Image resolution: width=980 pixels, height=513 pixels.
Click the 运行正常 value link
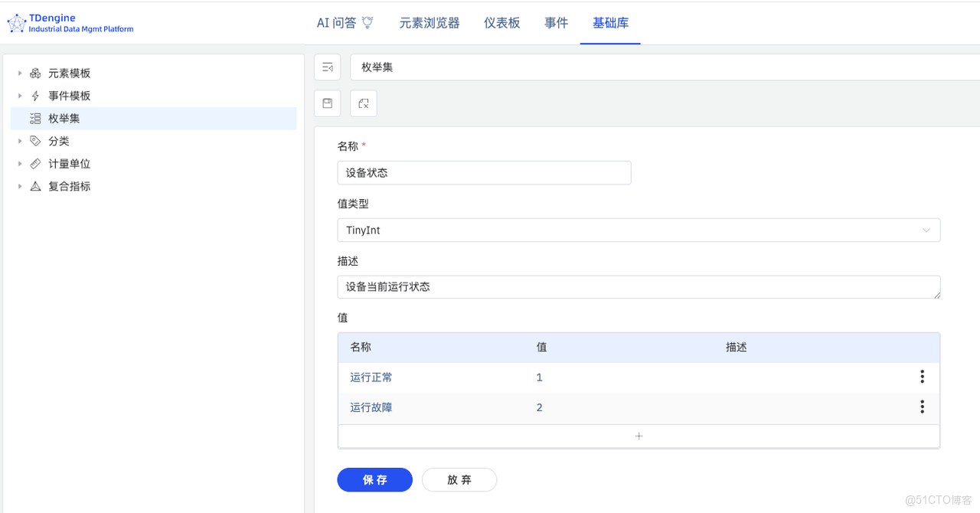(x=371, y=377)
